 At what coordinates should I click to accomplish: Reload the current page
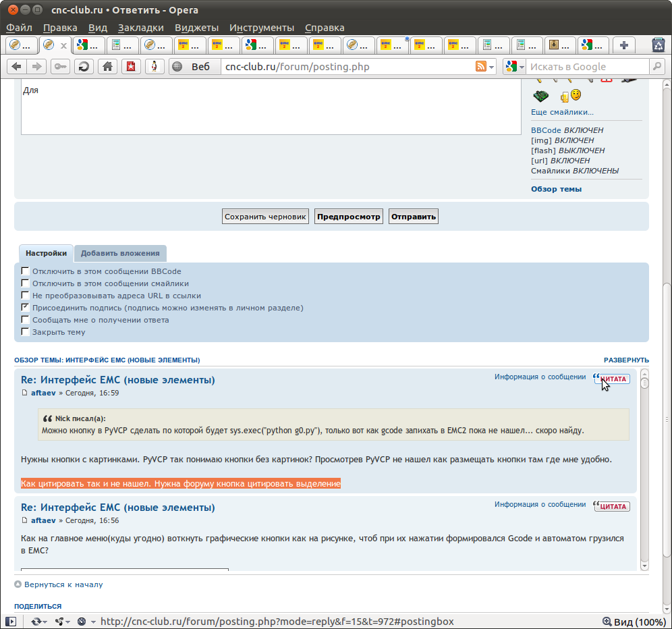pos(84,66)
